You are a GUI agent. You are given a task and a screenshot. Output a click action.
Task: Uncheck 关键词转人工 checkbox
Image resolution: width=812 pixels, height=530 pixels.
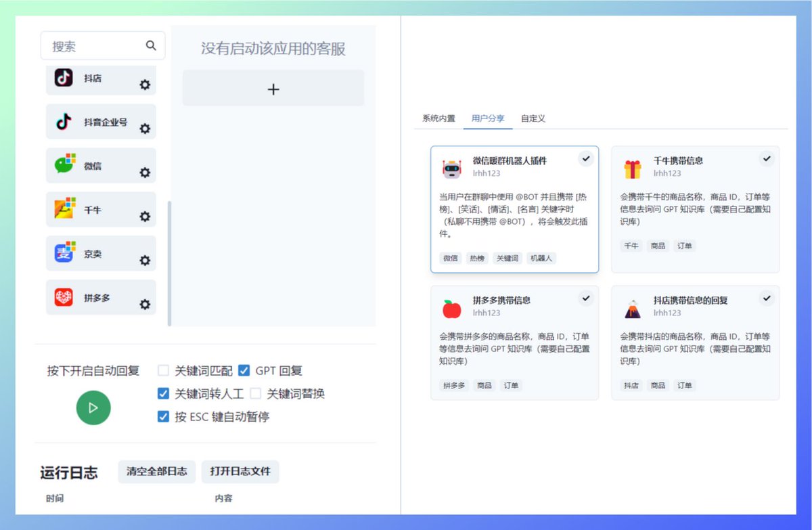click(163, 393)
